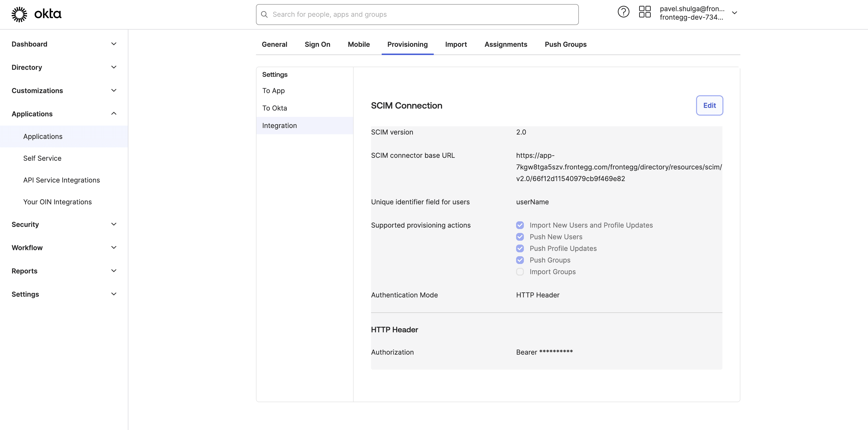Focus the people, apps and groups search field

click(x=417, y=15)
